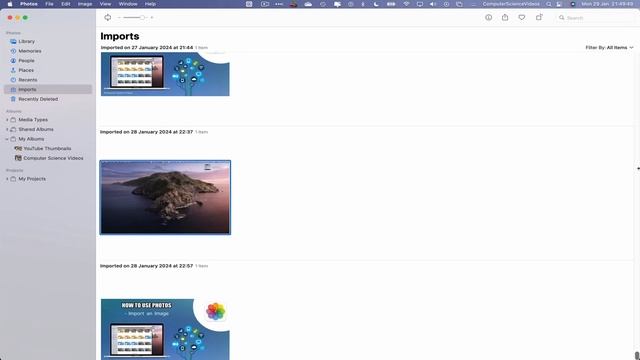This screenshot has height=360, width=640.
Task: Open the sound volume menu bar icon
Action: pyautogui.click(x=433, y=4)
